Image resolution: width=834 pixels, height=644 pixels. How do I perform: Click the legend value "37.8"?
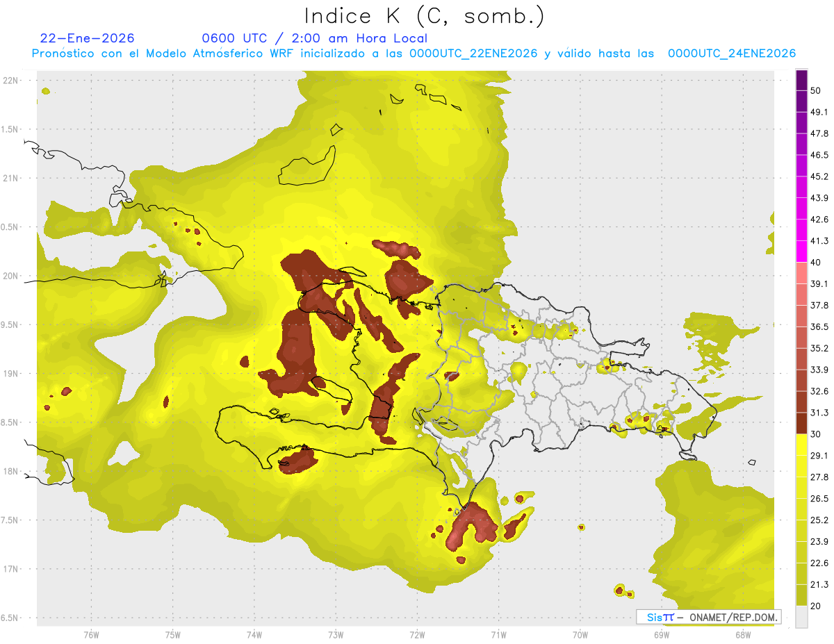point(819,305)
